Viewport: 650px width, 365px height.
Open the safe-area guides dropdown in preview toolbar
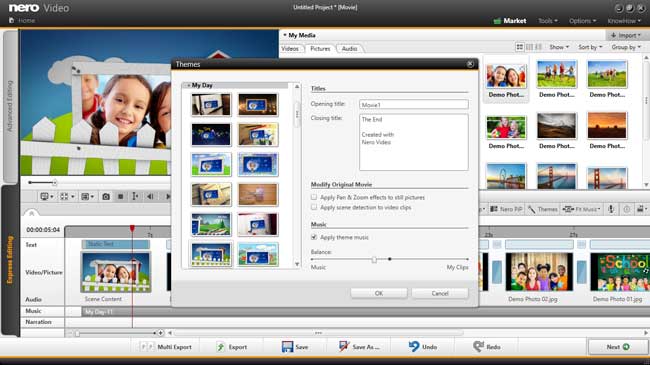click(x=66, y=196)
